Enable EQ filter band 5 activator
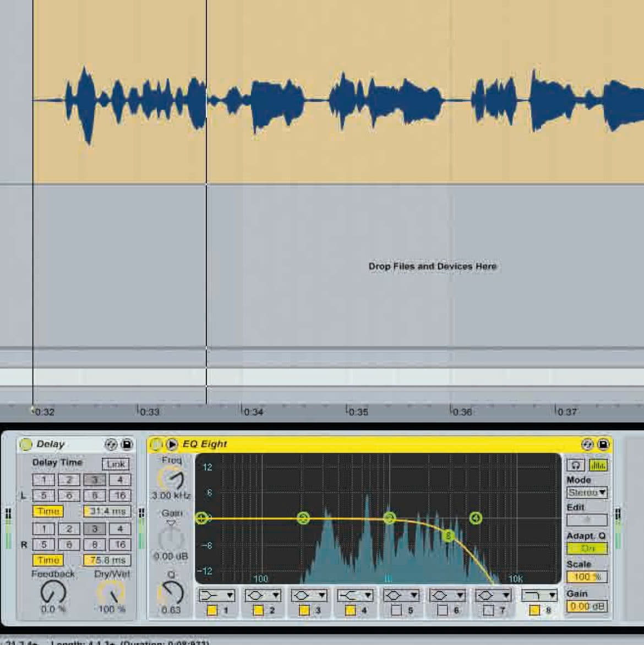644x645 pixels. (x=396, y=610)
